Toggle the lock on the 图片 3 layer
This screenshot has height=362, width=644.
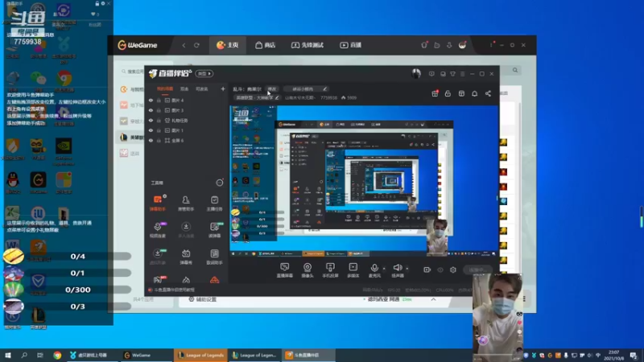(159, 110)
